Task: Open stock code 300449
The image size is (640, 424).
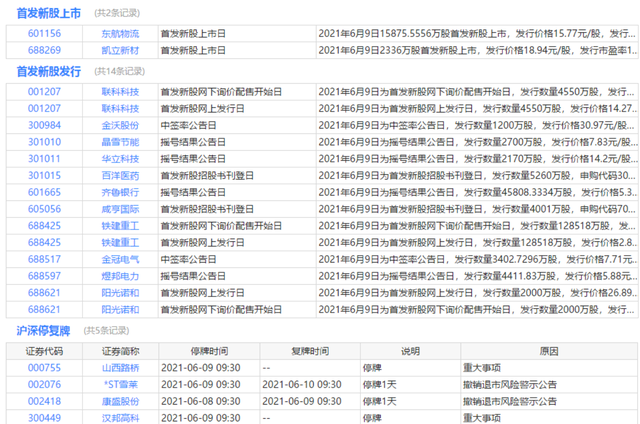Action: click(x=44, y=418)
